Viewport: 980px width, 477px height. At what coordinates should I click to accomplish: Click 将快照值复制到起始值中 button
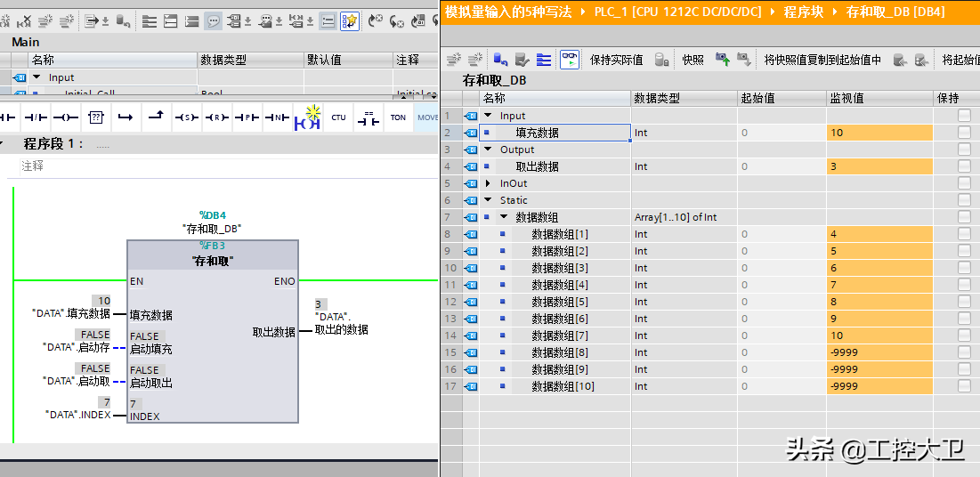tap(822, 60)
